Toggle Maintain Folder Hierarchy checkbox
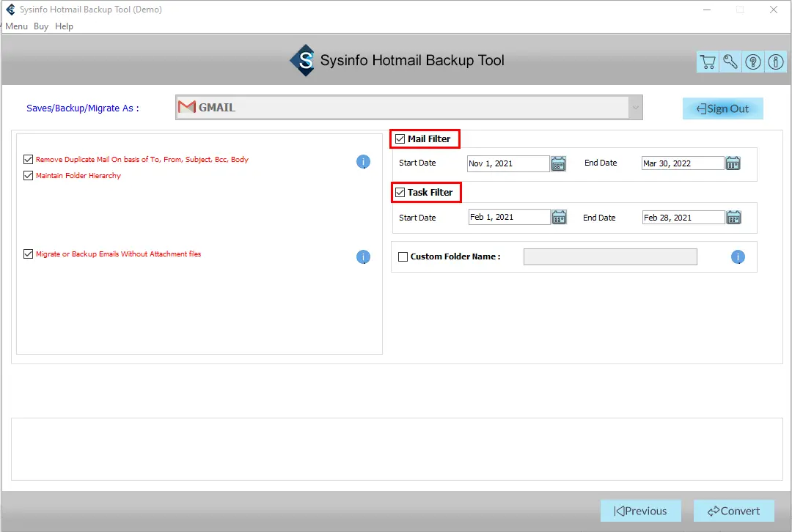The width and height of the screenshot is (792, 532). (x=29, y=176)
